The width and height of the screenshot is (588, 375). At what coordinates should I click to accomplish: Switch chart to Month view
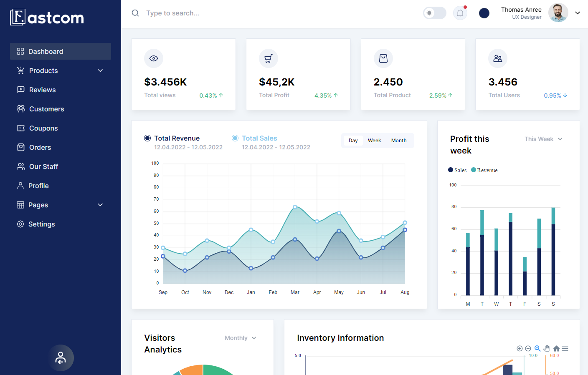pyautogui.click(x=398, y=141)
